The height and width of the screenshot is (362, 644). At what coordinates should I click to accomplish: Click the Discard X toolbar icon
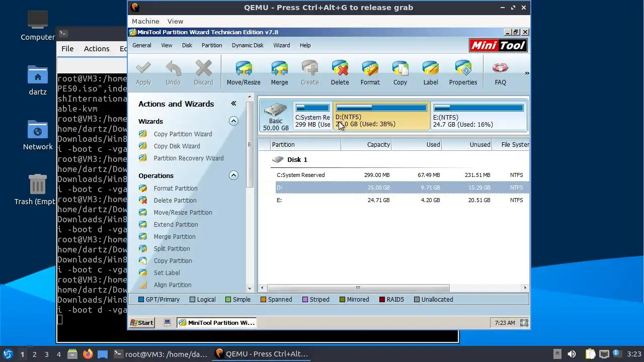203,68
